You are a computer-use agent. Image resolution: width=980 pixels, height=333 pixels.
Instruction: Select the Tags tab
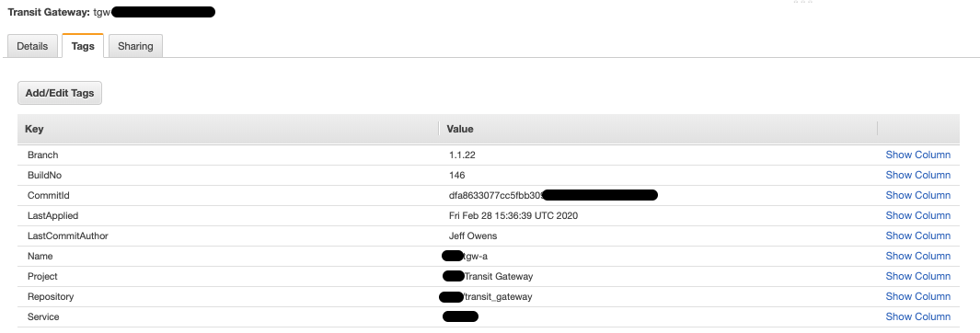[x=83, y=46]
